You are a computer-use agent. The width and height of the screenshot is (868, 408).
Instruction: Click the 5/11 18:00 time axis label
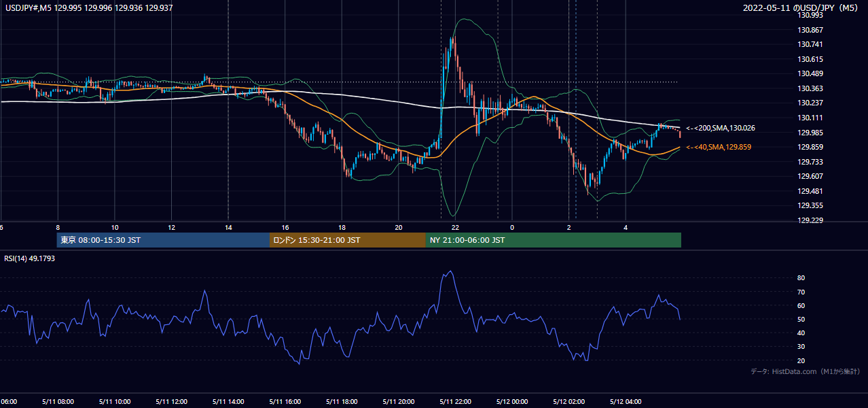(342, 401)
